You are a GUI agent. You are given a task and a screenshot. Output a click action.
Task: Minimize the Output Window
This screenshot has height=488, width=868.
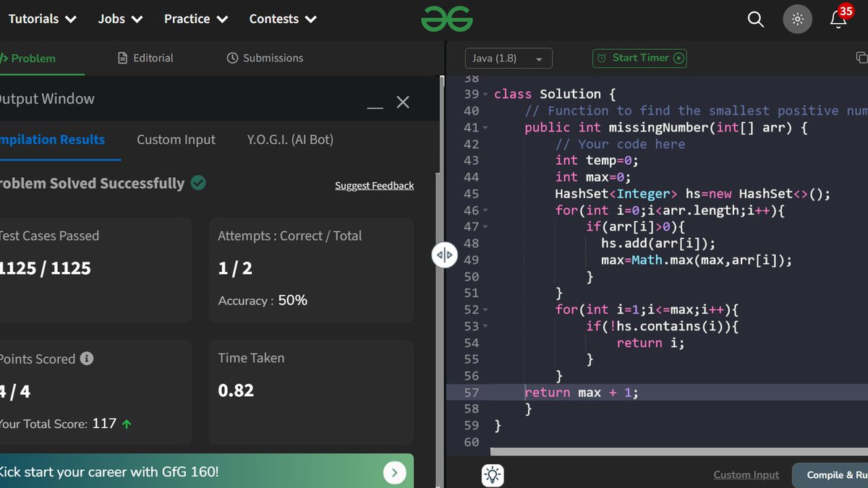tap(375, 108)
